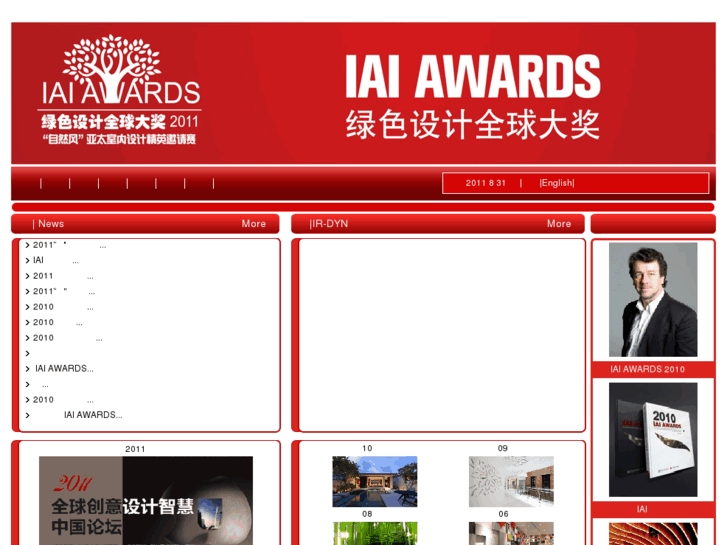727x545 pixels.
Task: Open the IAI AWARDS 2010 caption link
Action: [x=647, y=369]
